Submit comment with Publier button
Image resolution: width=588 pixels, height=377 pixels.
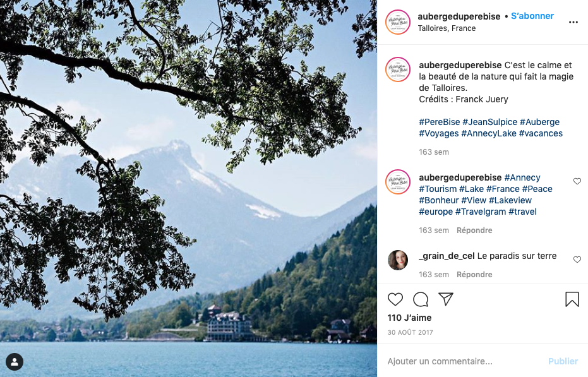coord(563,361)
